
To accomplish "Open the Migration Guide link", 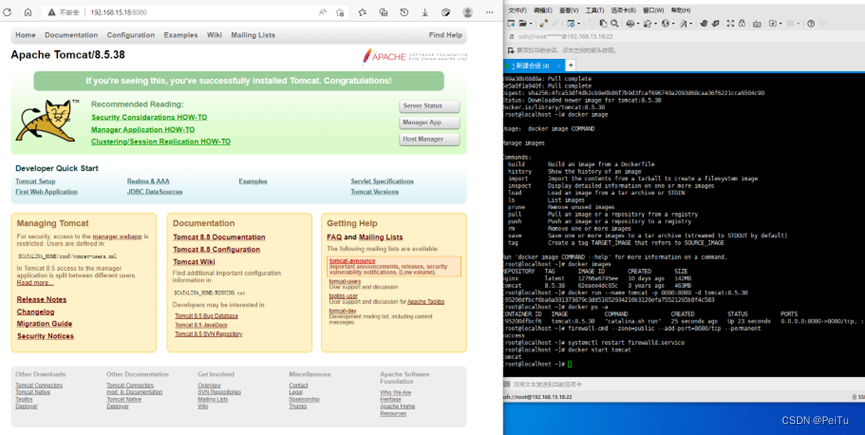I will 44,324.
